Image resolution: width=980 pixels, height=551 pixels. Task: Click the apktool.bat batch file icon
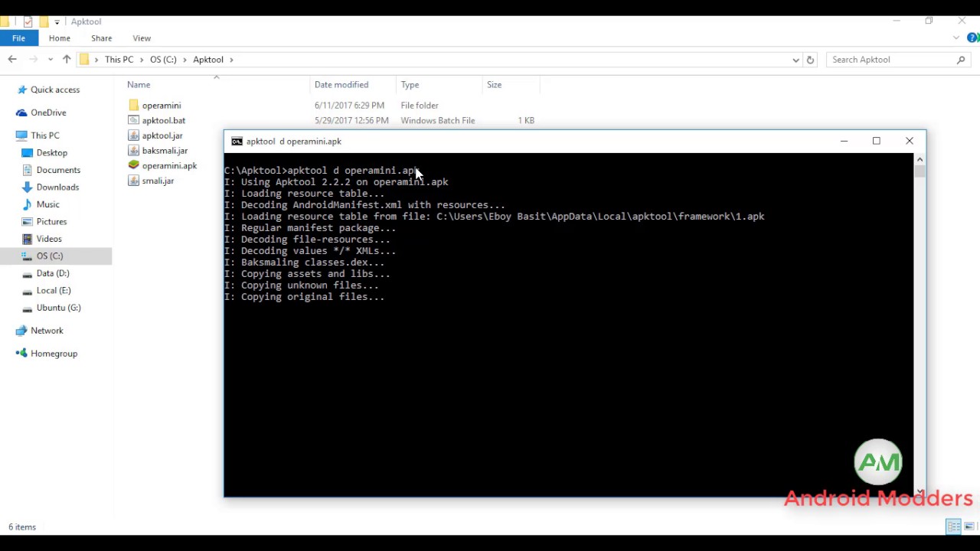tap(134, 120)
